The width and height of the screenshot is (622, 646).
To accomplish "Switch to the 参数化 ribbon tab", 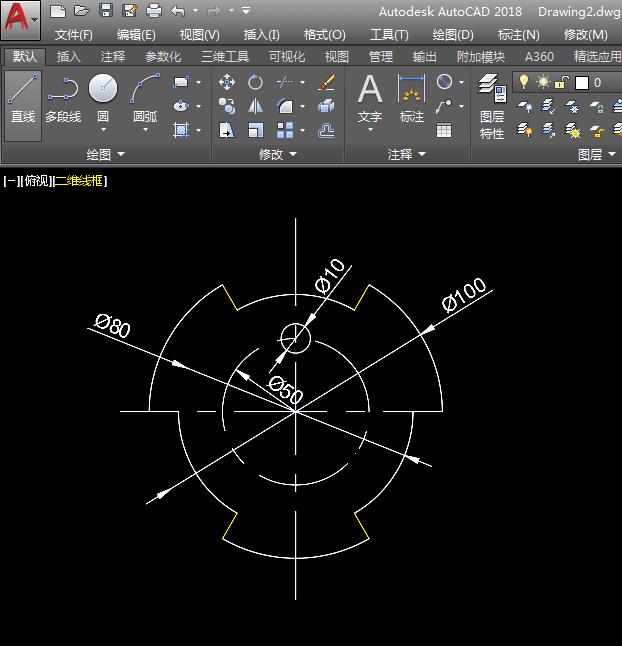I will (163, 57).
